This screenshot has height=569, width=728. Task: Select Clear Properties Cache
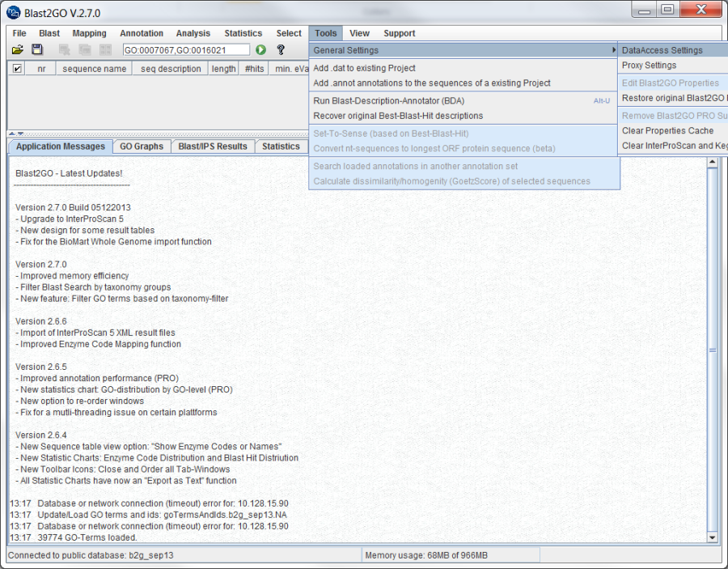(x=673, y=130)
